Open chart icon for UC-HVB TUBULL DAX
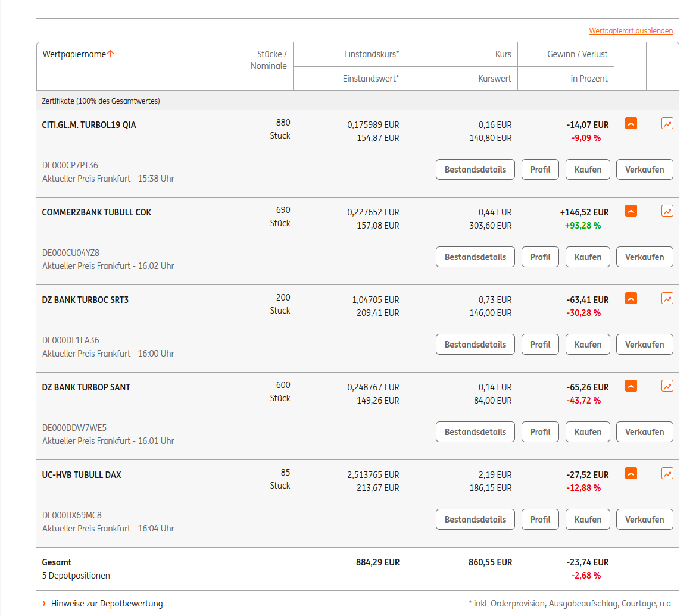 (x=667, y=474)
